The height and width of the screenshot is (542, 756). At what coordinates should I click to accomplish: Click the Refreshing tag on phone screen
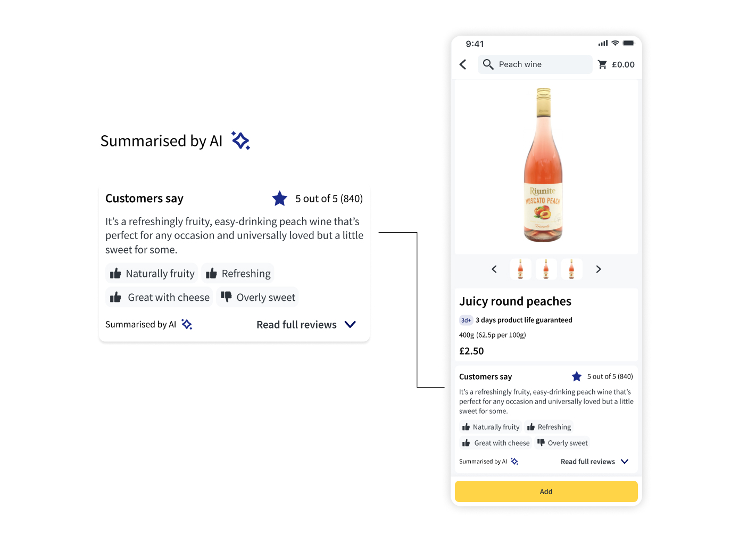(549, 427)
